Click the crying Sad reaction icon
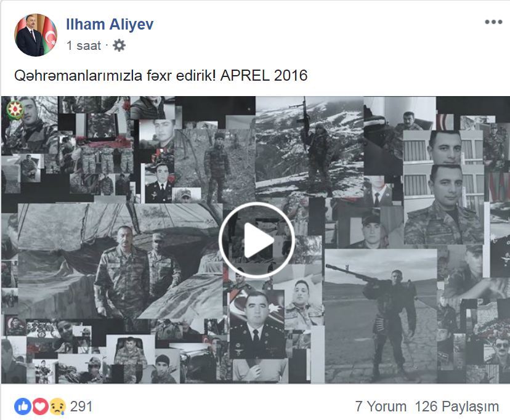 pos(57,406)
